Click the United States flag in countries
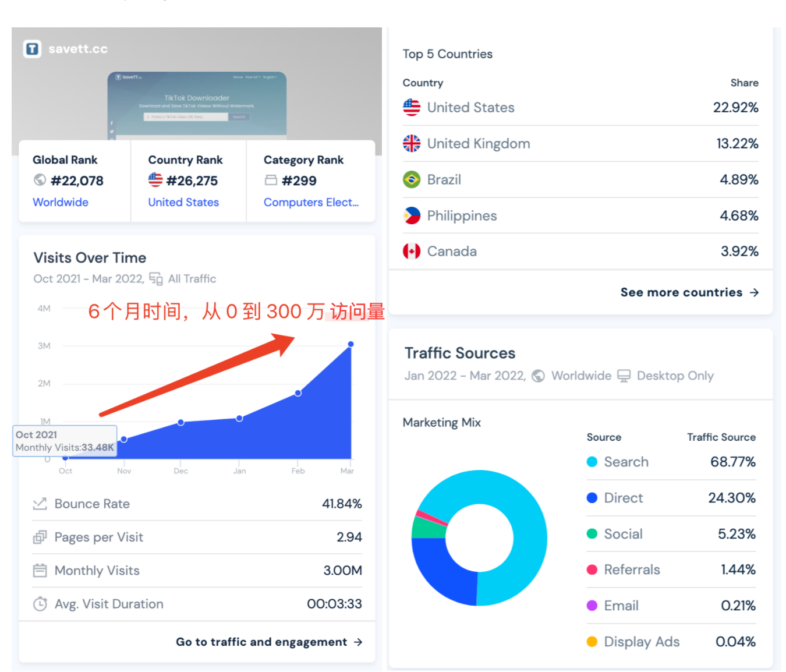Viewport: 786px width, 672px height. point(412,107)
